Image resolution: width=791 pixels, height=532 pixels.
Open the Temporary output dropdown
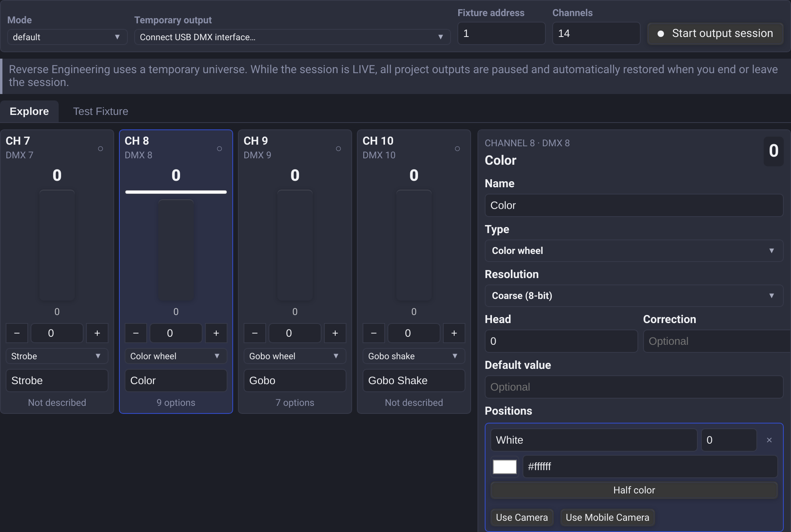point(292,37)
